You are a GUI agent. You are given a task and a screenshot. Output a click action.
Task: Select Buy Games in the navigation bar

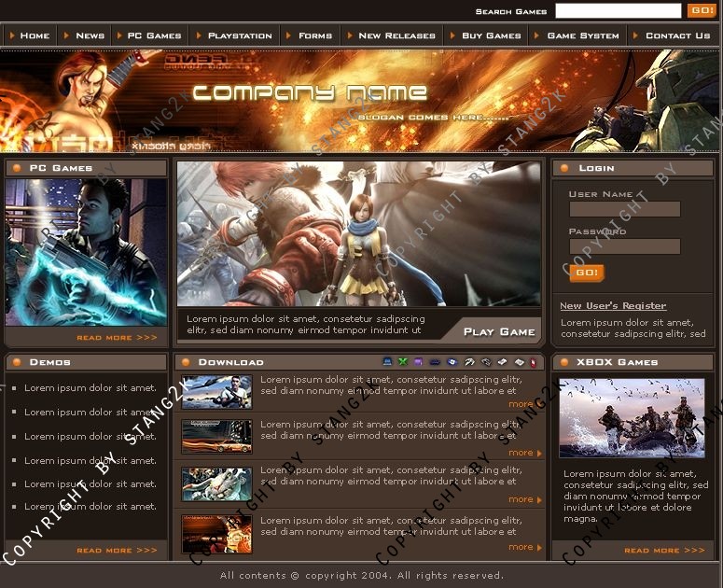click(x=491, y=35)
